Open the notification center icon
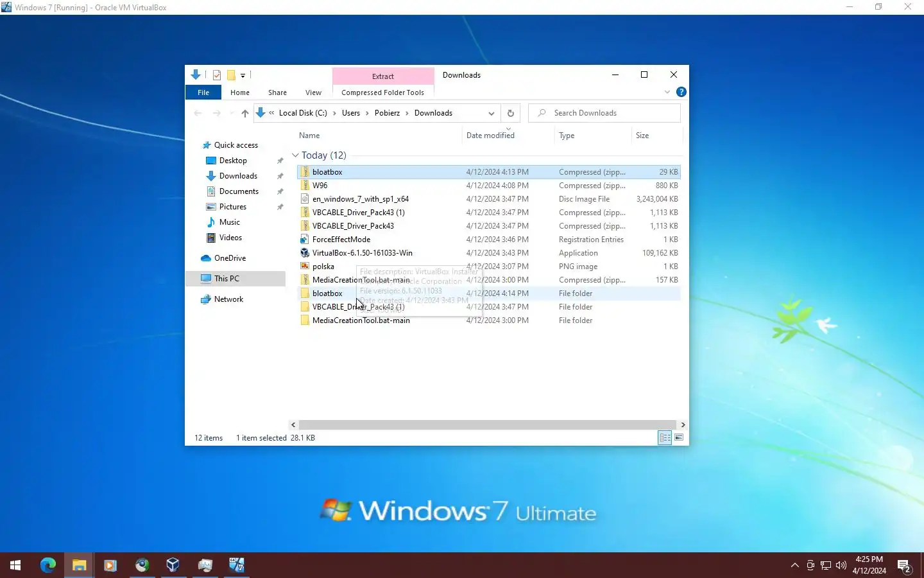924x578 pixels. (905, 566)
